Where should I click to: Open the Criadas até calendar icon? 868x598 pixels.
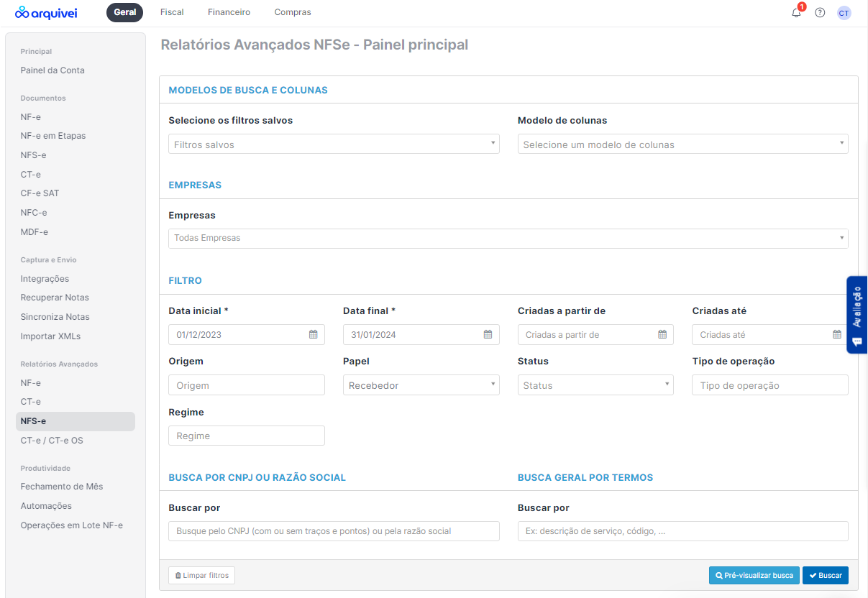pos(836,333)
